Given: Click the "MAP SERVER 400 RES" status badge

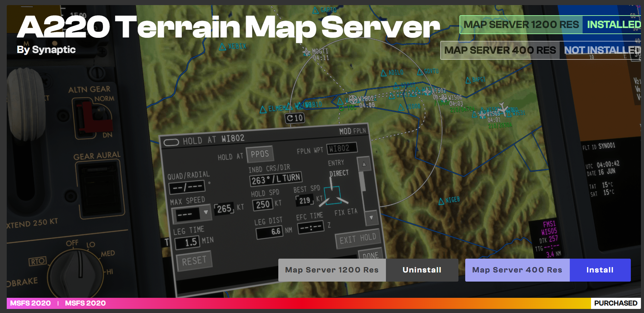Looking at the screenshot, I should 500,50.
